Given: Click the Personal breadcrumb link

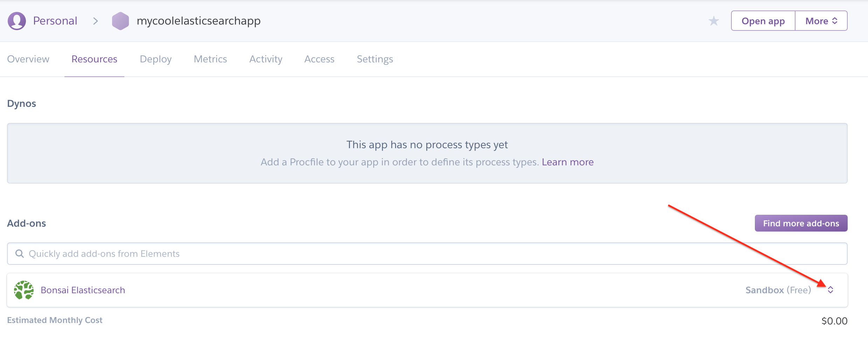Looking at the screenshot, I should [55, 20].
